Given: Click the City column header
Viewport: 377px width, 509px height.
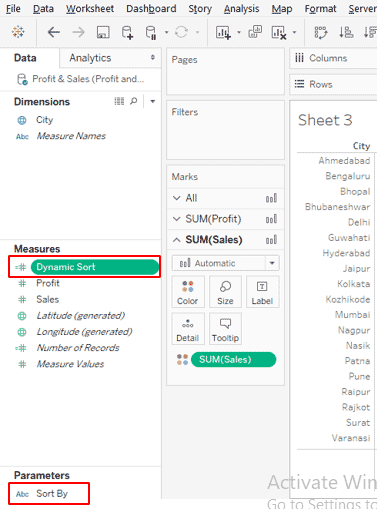Looking at the screenshot, I should (361, 146).
